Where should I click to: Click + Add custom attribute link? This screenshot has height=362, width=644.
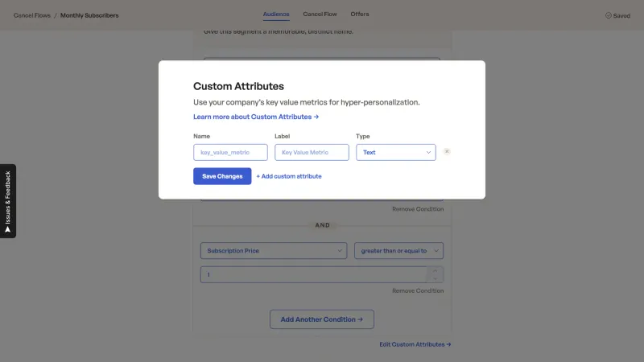tap(289, 176)
